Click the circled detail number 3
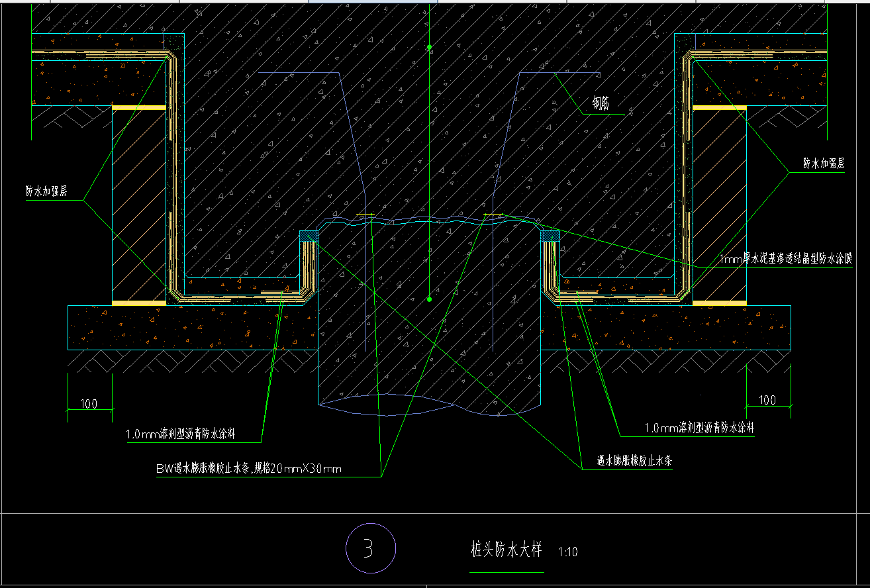 pos(370,548)
